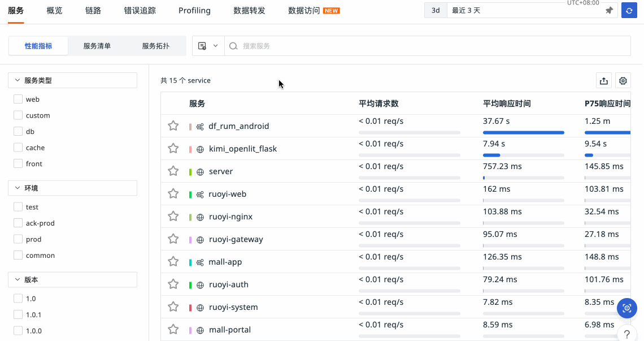Star the ruoyi-system service
644x341 pixels.
click(173, 307)
